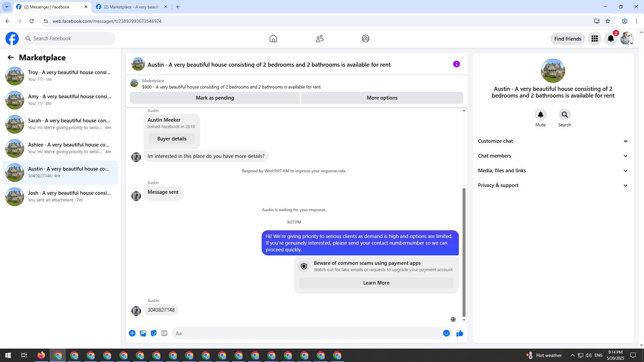This screenshot has height=362, width=644.
Task: Open the Facebook apps menu grid
Action: [595, 39]
